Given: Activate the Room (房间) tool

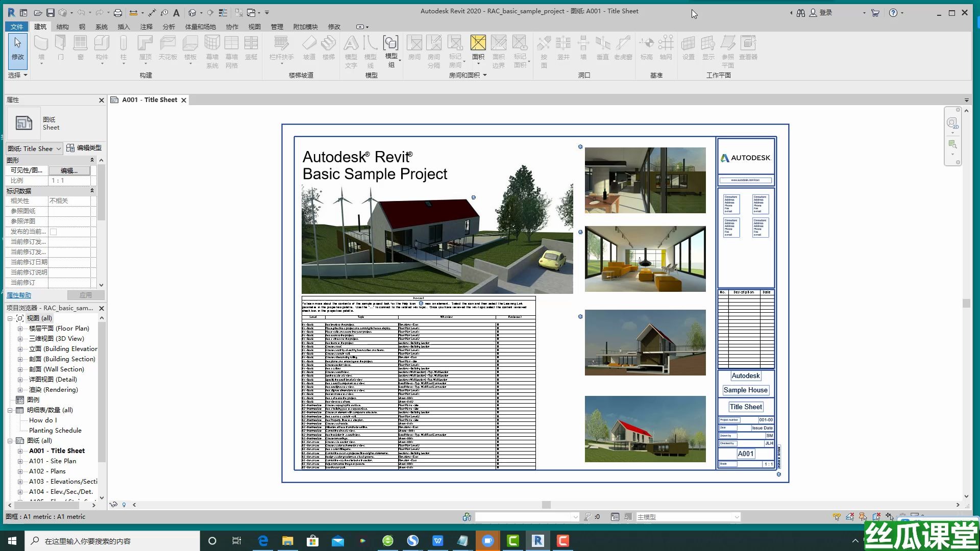Looking at the screenshot, I should [414, 48].
